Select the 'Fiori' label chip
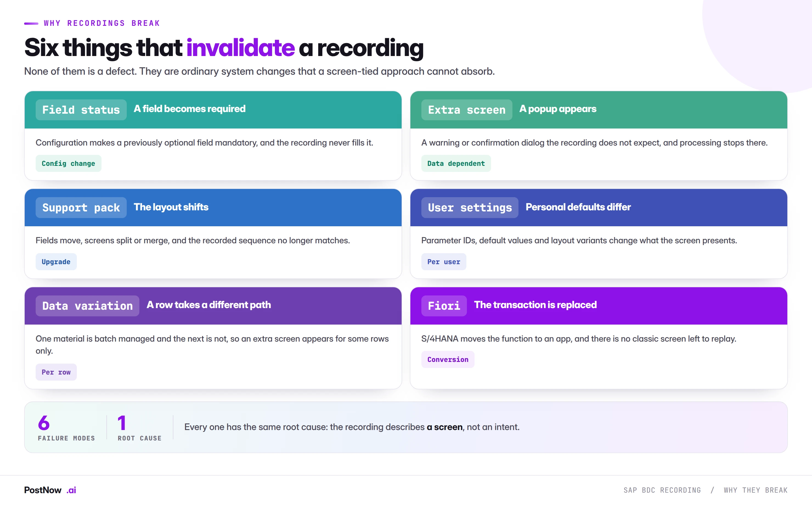Screen dimensions: 812x508 tap(444, 306)
